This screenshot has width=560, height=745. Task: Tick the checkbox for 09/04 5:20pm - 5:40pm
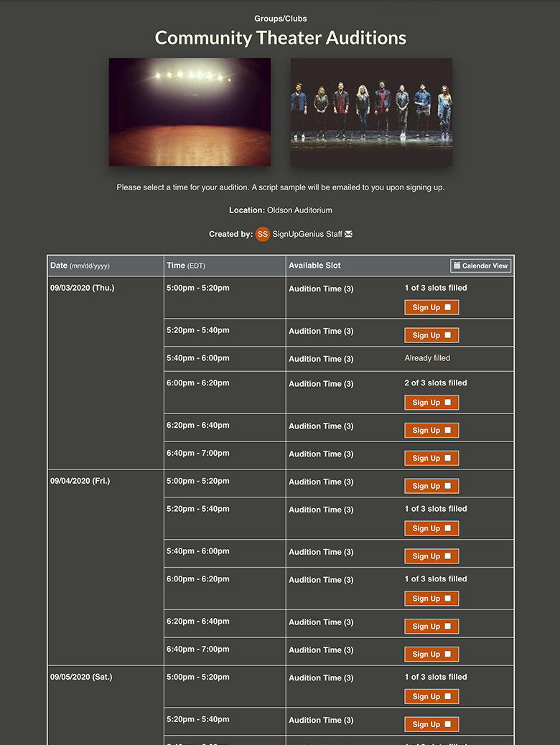point(447,529)
